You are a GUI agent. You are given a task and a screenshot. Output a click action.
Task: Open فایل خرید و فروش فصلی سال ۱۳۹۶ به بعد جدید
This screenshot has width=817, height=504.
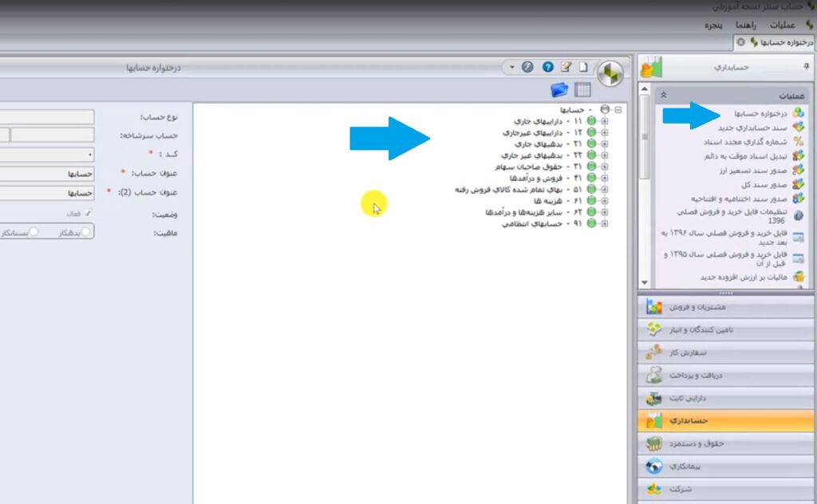click(724, 238)
